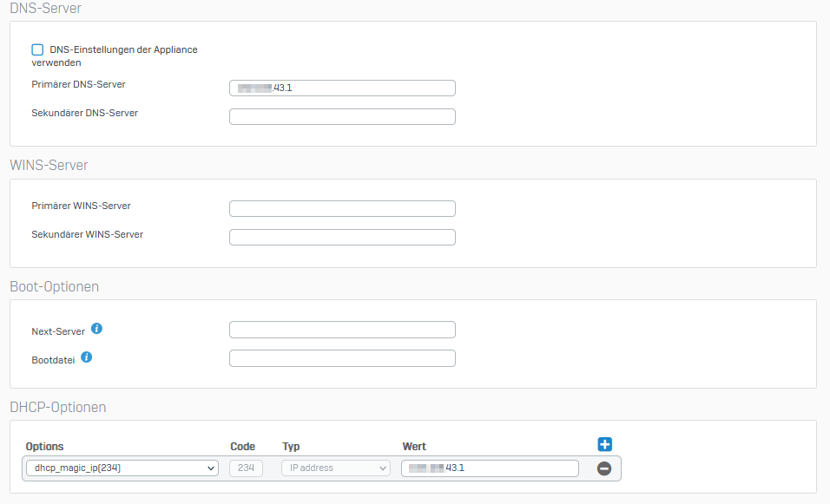Image resolution: width=830 pixels, height=504 pixels.
Task: Click the Primärer DNS-Server input field
Action: coord(342,88)
